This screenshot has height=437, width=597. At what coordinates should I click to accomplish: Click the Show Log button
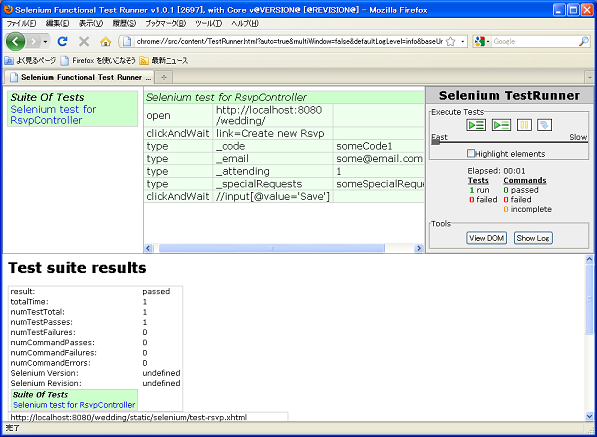tap(533, 238)
